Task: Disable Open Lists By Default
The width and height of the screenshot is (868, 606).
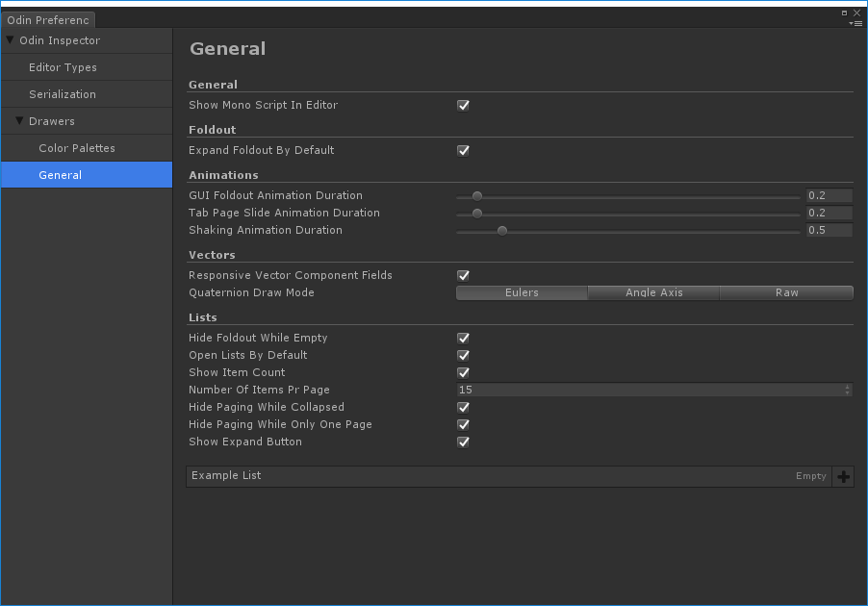Action: pos(463,355)
